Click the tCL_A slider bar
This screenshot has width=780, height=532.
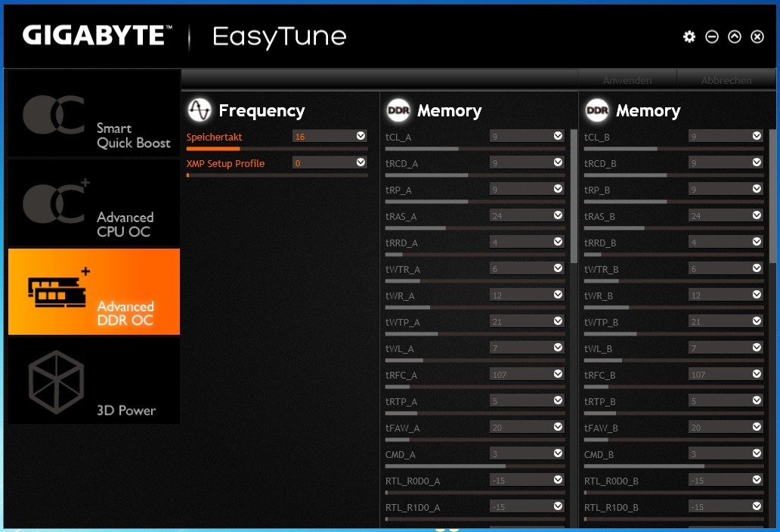475,149
